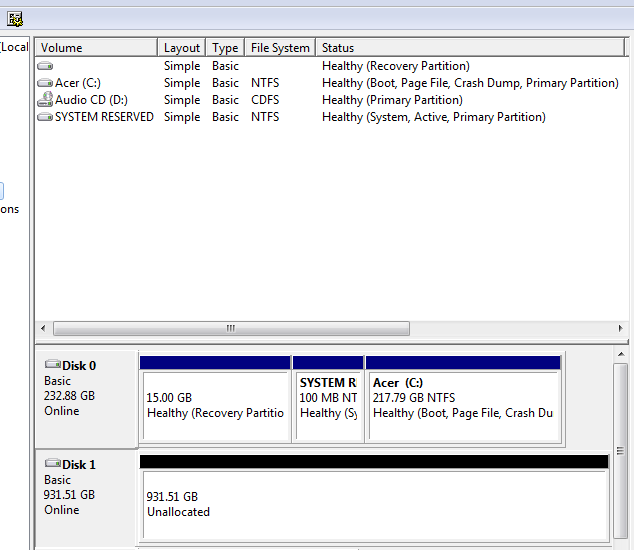The image size is (634, 550).
Task: Click the Acer (C:) drive icon
Action: (44, 83)
